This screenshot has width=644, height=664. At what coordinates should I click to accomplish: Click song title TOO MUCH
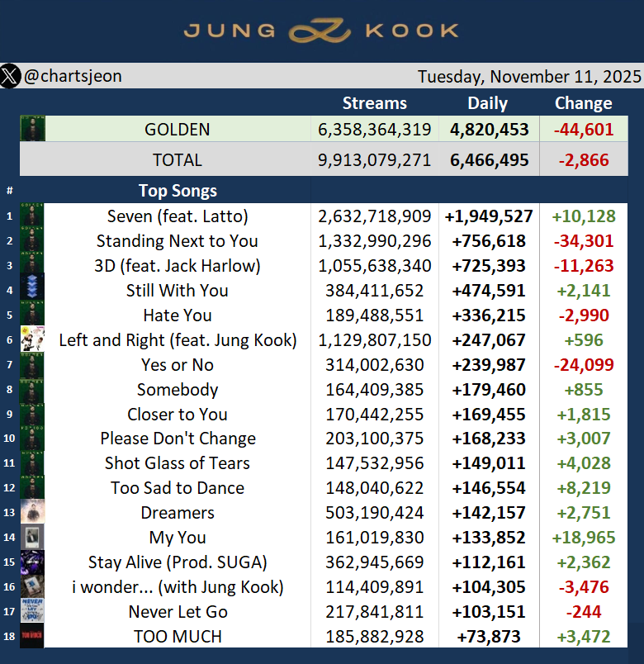[178, 637]
